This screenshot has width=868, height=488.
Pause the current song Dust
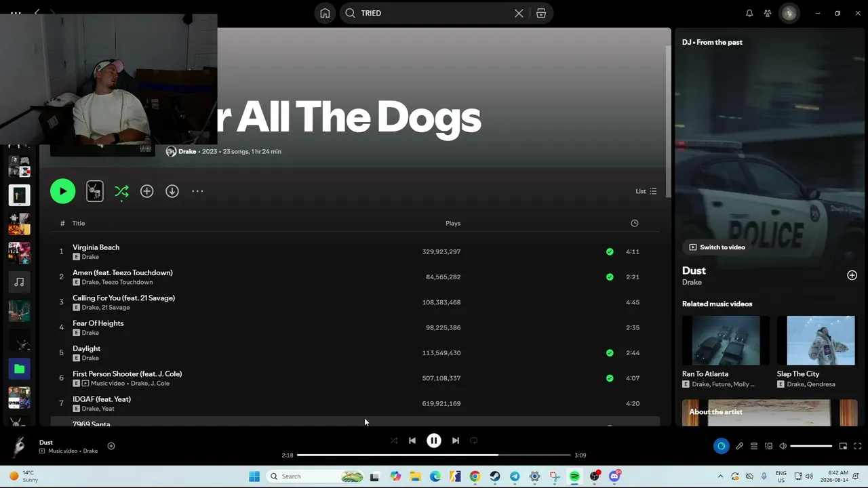[434, 441]
